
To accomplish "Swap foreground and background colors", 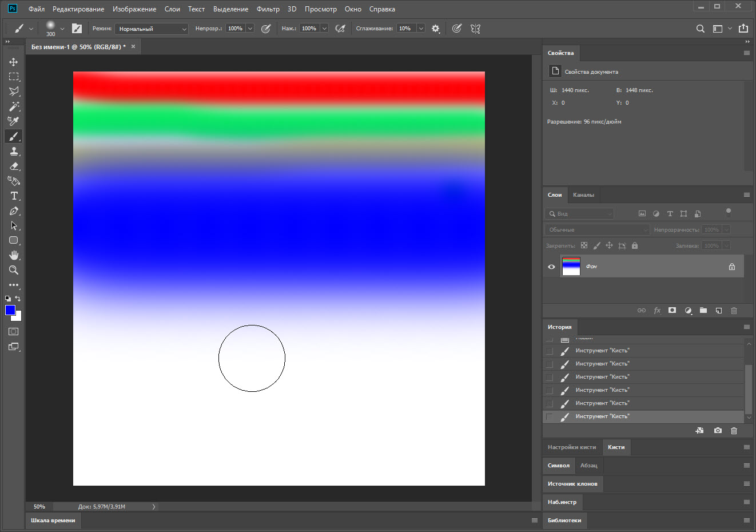I will (18, 299).
